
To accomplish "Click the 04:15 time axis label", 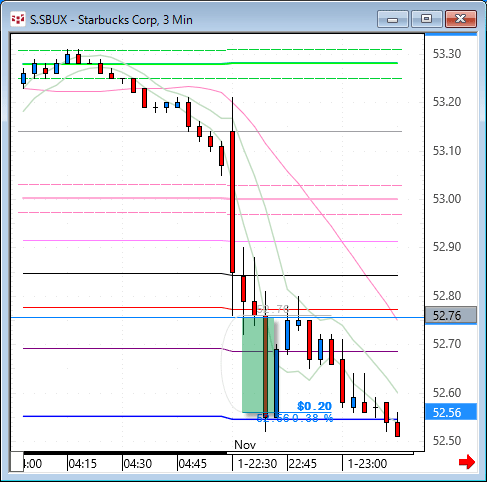I will point(82,464).
